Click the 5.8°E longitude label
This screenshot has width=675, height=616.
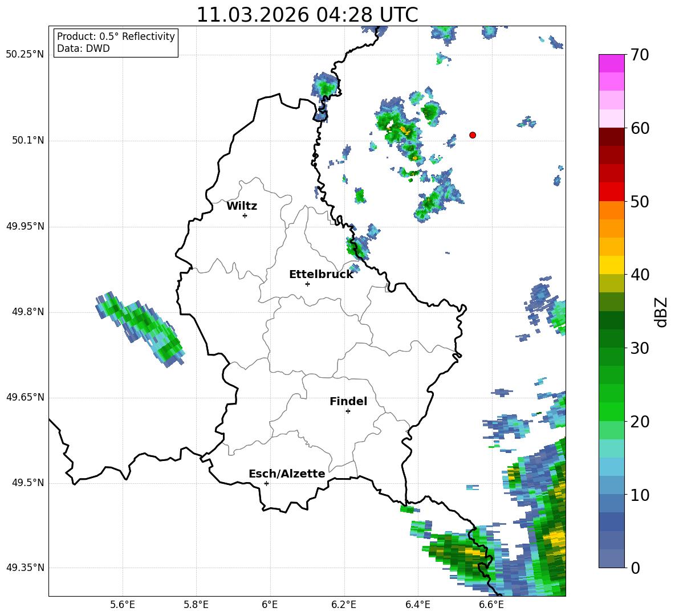196,605
